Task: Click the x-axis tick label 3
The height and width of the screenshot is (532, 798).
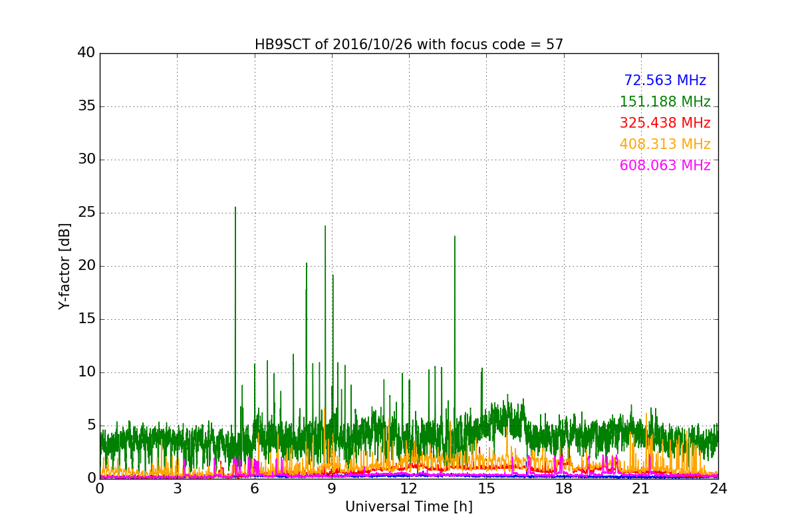Action: (x=177, y=489)
